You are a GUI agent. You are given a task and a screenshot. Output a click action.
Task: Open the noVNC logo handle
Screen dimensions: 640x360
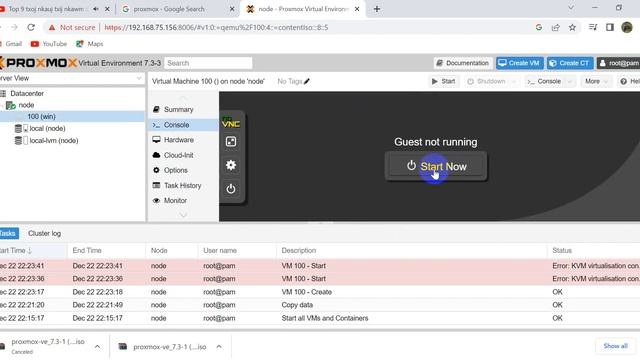pos(231,122)
